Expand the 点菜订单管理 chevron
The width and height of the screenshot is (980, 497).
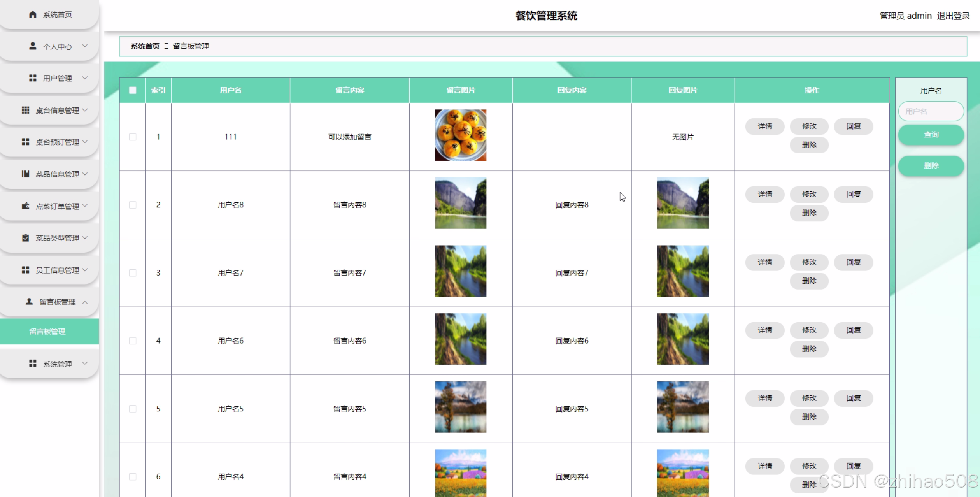85,206
